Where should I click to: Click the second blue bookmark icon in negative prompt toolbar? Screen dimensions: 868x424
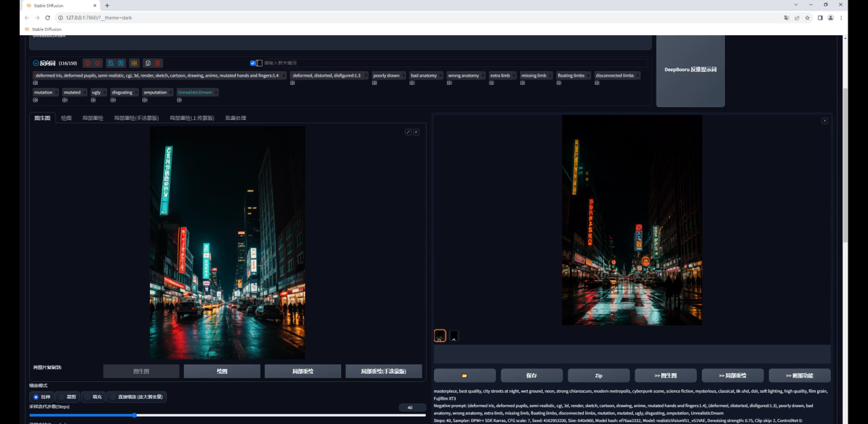(121, 63)
